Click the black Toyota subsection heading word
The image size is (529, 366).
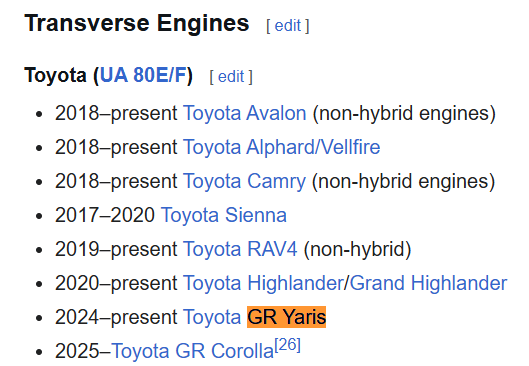[55, 75]
